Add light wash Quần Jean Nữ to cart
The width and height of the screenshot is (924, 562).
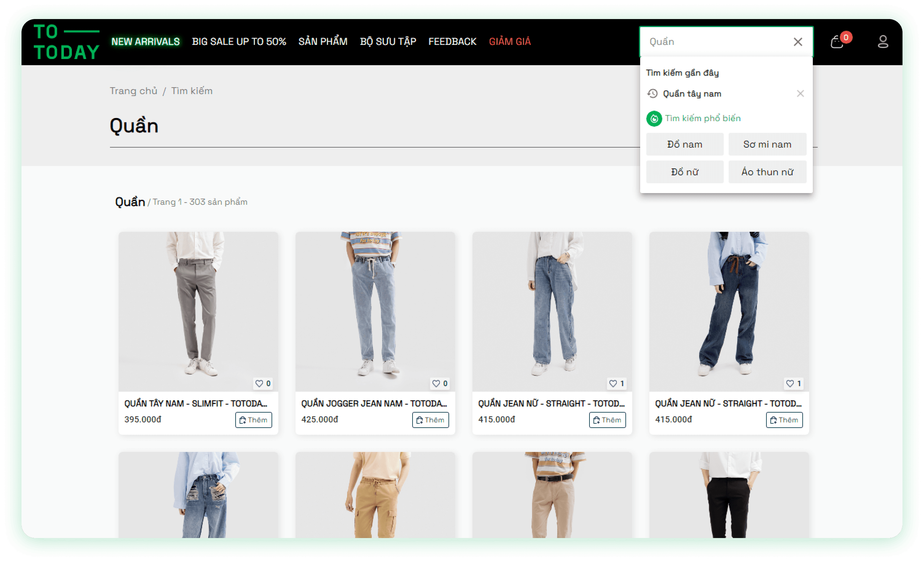pyautogui.click(x=608, y=420)
